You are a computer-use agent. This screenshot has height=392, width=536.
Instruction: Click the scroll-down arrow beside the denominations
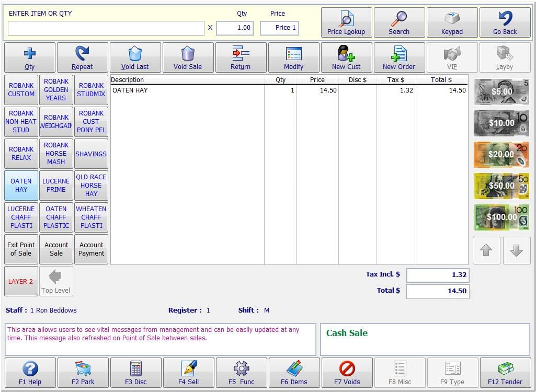pos(516,251)
